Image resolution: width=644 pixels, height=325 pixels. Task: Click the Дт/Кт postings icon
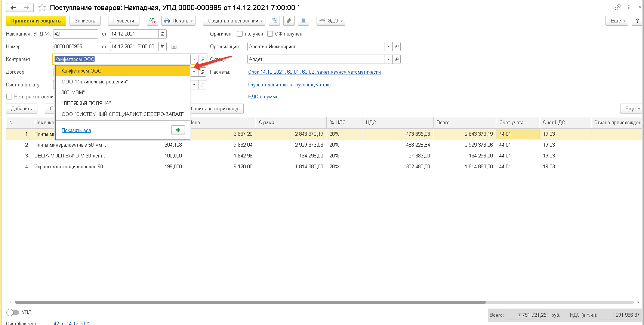tap(152, 21)
